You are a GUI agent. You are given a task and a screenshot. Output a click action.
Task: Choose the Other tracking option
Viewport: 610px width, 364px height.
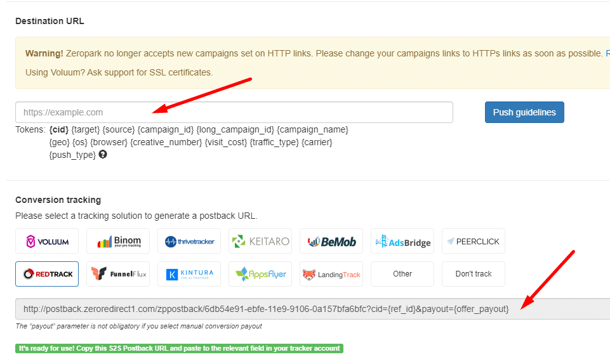(402, 274)
